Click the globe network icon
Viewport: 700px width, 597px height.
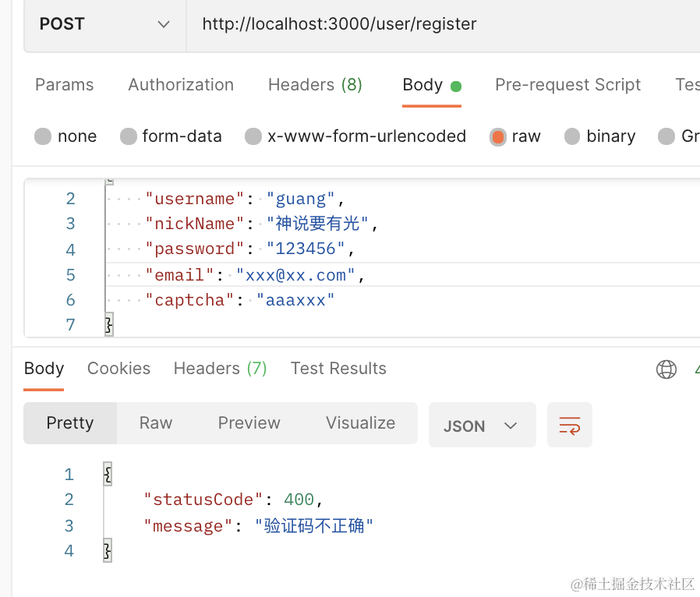tap(666, 369)
